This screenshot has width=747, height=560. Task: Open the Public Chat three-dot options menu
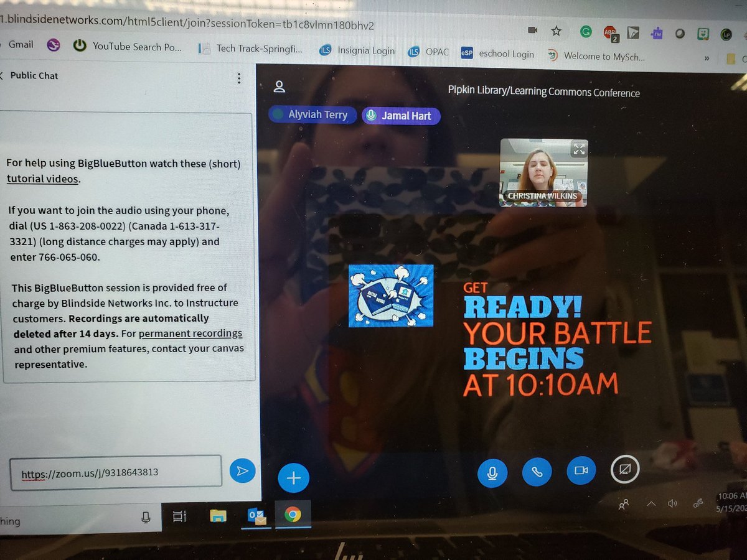tap(238, 78)
